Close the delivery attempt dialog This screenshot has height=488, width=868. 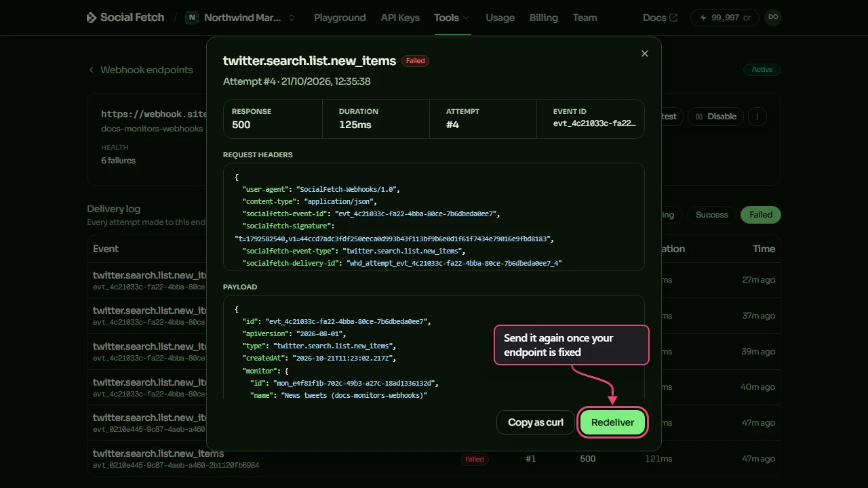[645, 54]
